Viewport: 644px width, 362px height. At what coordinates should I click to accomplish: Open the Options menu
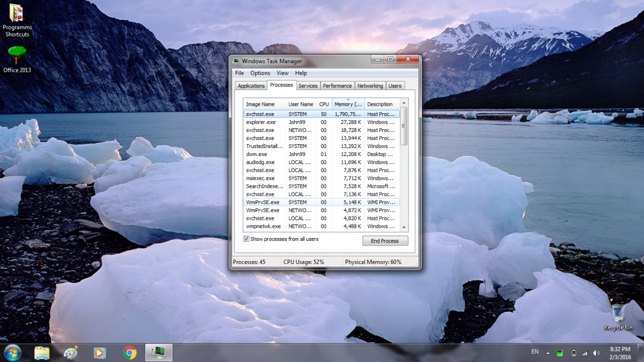pyautogui.click(x=260, y=73)
